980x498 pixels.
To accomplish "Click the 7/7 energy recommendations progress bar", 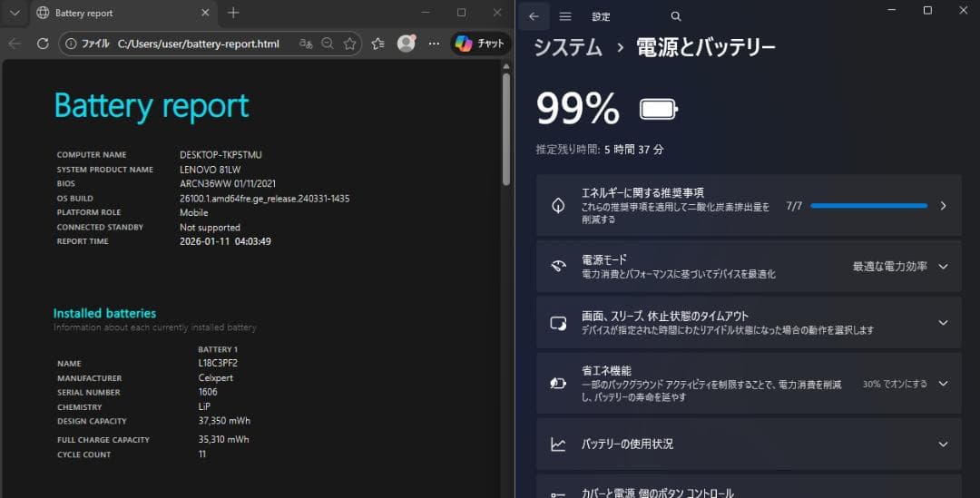I will pyautogui.click(x=868, y=206).
